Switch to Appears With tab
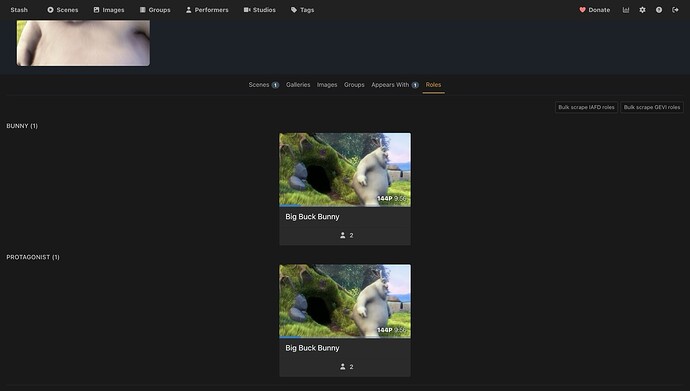Viewport: 690px width, 391px height. (x=395, y=85)
